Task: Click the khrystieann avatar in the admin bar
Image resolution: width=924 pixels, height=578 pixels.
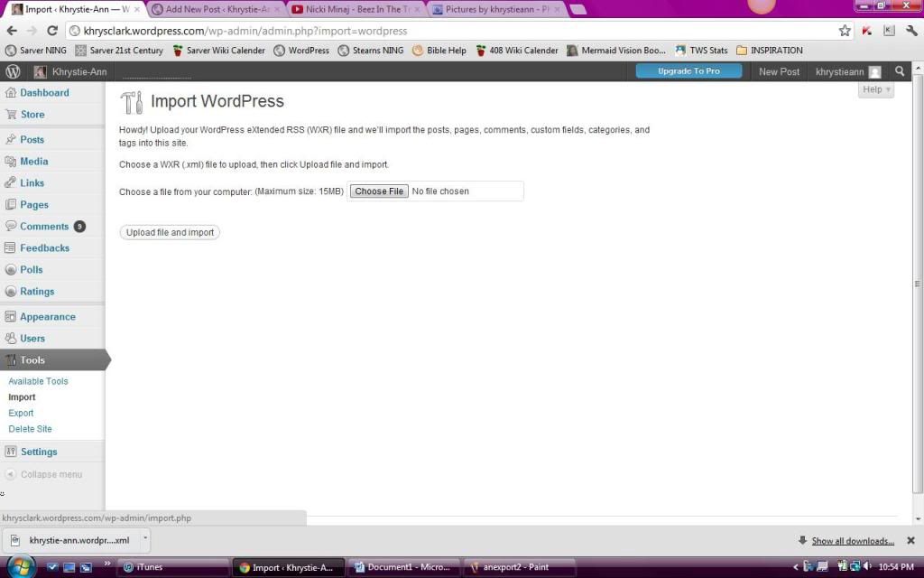Action: pyautogui.click(x=875, y=72)
